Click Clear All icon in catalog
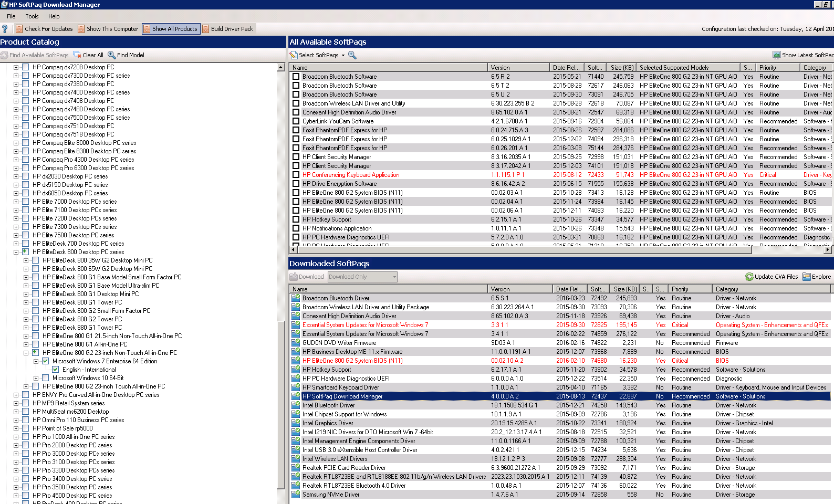Image resolution: width=834 pixels, height=504 pixels. (x=77, y=55)
